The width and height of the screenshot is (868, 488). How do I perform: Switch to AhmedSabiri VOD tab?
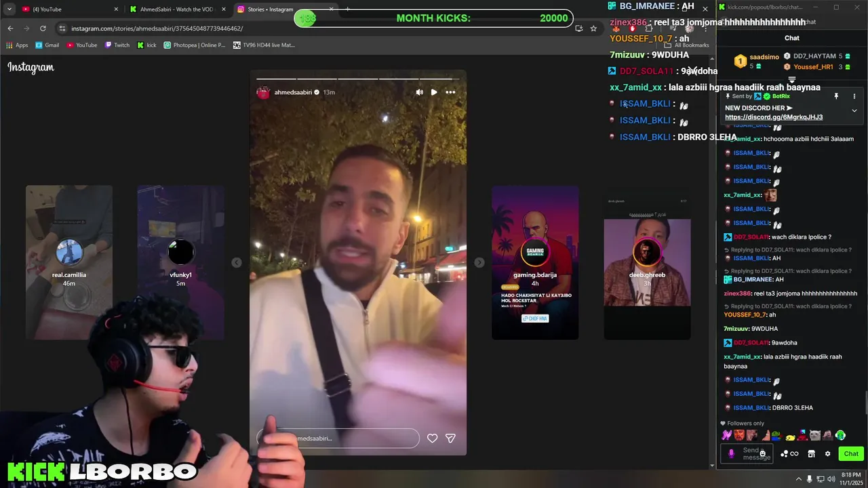click(x=175, y=9)
